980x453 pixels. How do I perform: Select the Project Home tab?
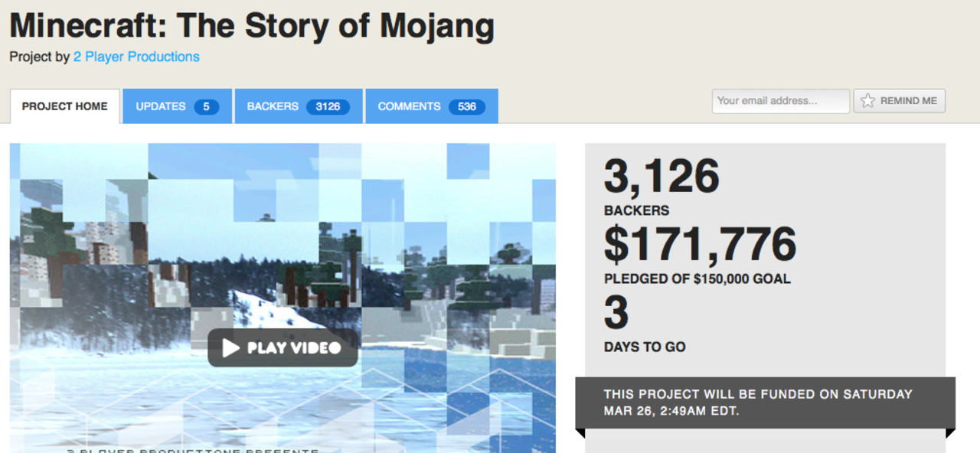click(64, 106)
